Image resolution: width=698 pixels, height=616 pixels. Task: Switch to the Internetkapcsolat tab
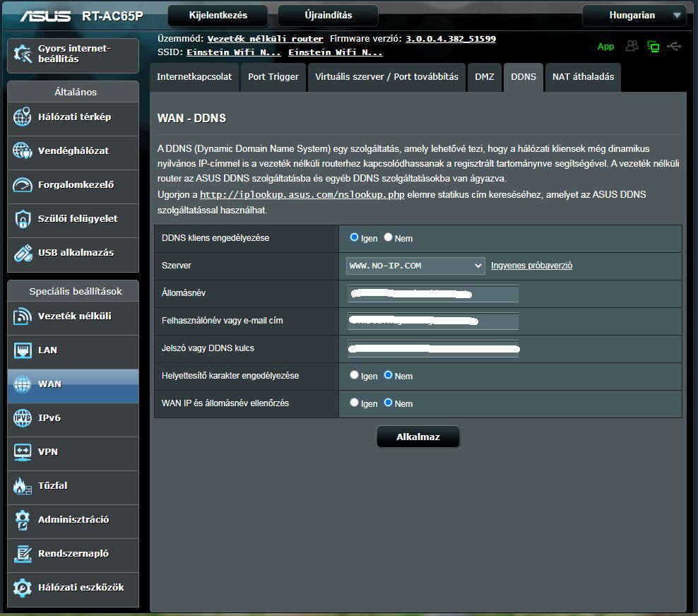click(194, 77)
